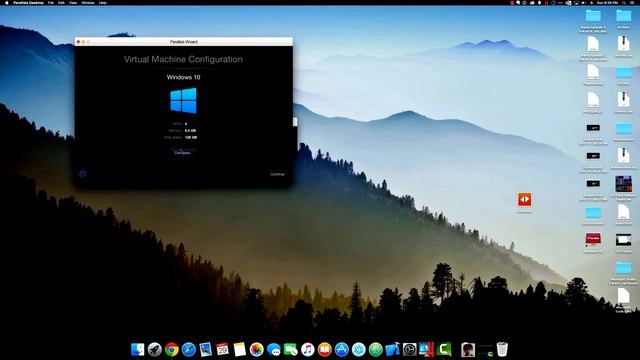Open the File menu

(51, 2)
